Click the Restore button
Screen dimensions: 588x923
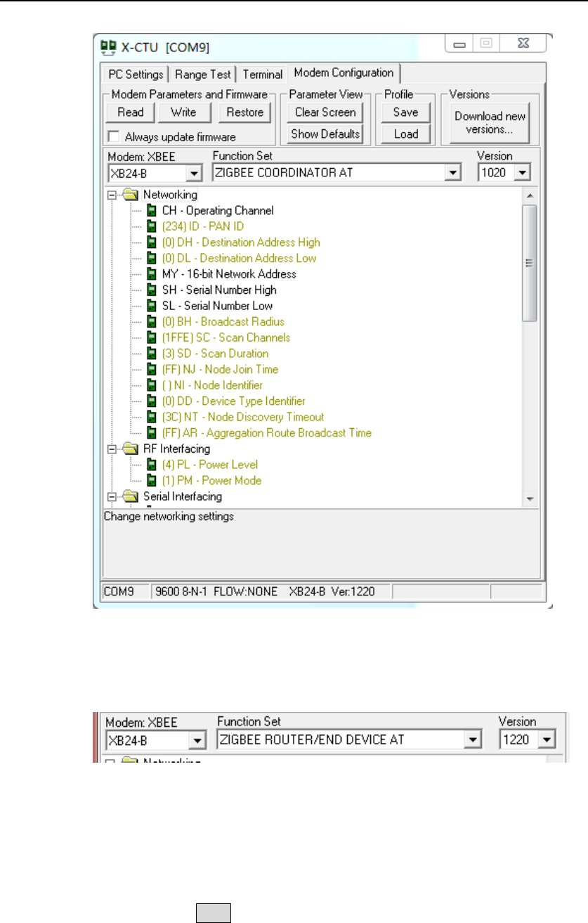click(245, 112)
